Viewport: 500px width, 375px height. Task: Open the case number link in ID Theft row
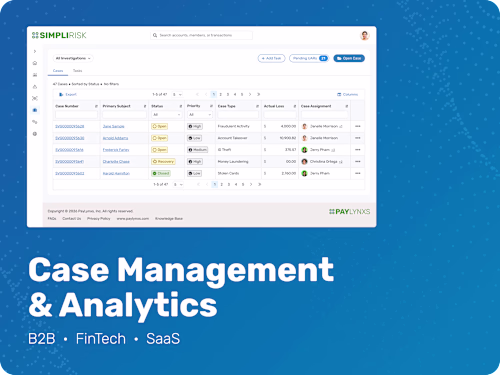pos(69,150)
